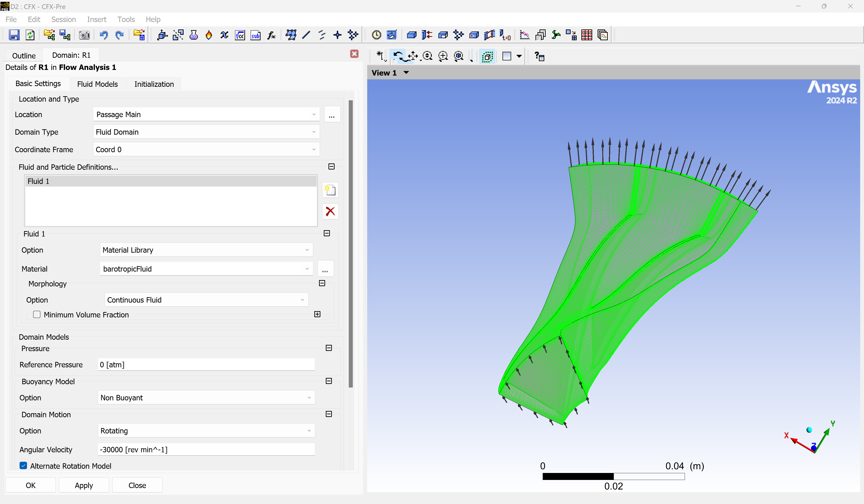Screen dimensions: 864x504
Task: Collapse the Fluid 1 settings group
Action: coord(327,233)
